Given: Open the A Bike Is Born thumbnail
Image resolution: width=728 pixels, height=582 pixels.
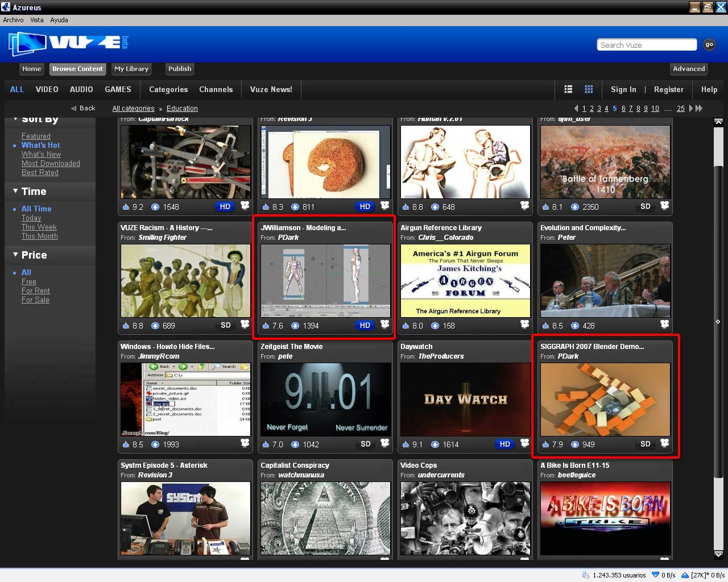Looking at the screenshot, I should click(605, 518).
